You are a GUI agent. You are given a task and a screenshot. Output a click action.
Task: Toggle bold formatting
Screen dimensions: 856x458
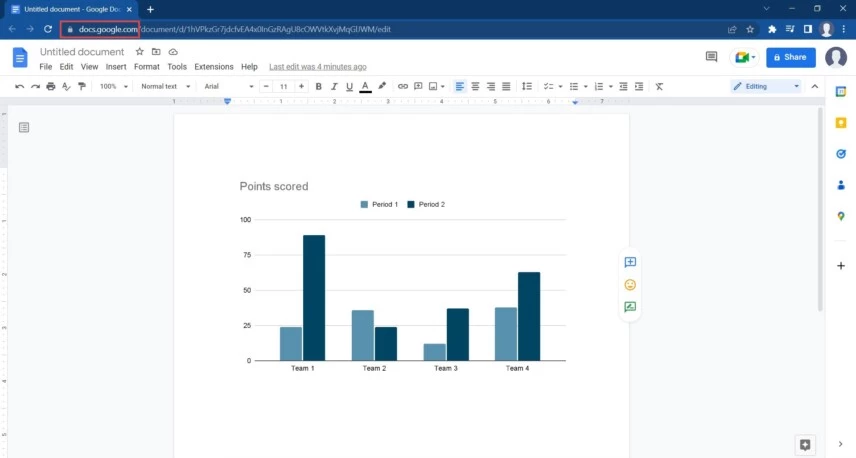319,86
